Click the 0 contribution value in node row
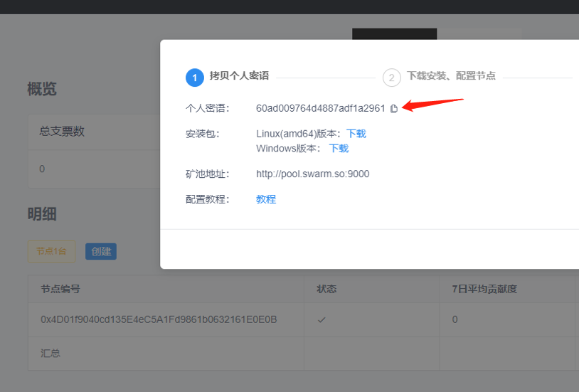579x392 pixels. tap(455, 319)
